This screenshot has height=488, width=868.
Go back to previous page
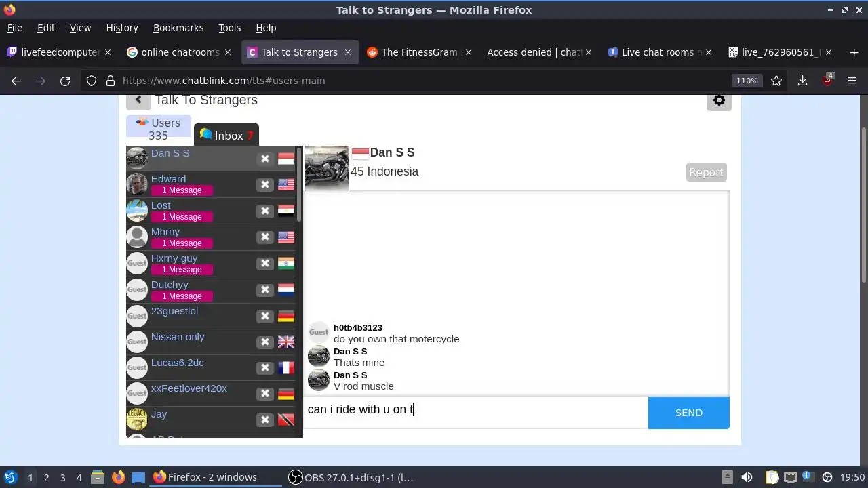[16, 81]
